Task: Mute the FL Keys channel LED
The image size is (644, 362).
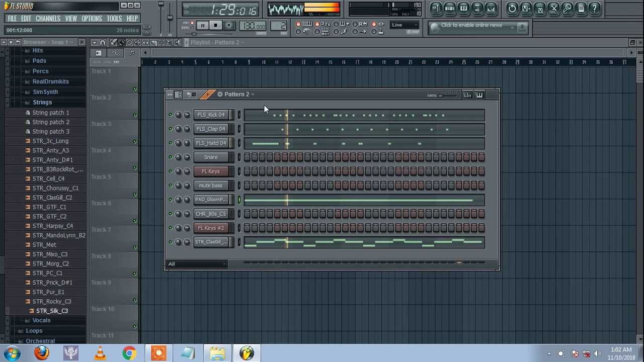Action: pos(171,171)
